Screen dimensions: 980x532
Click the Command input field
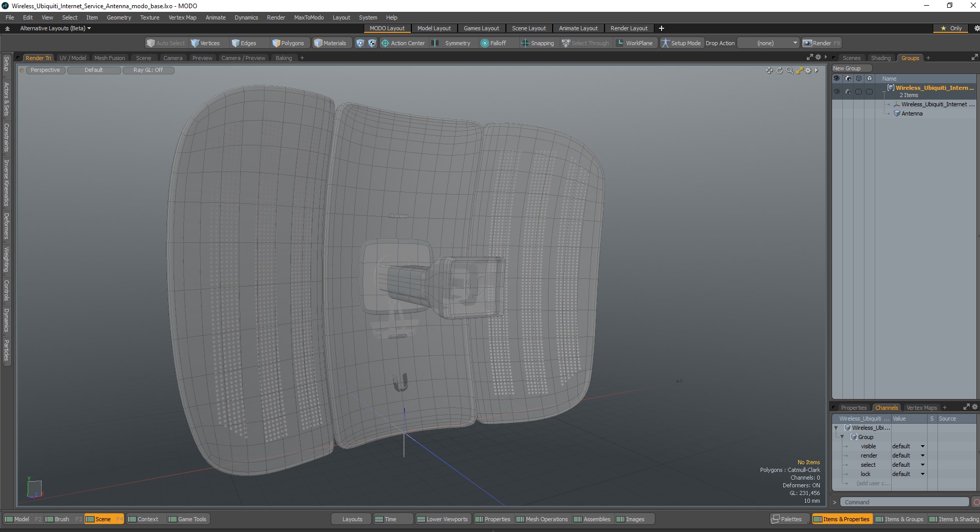click(x=904, y=502)
